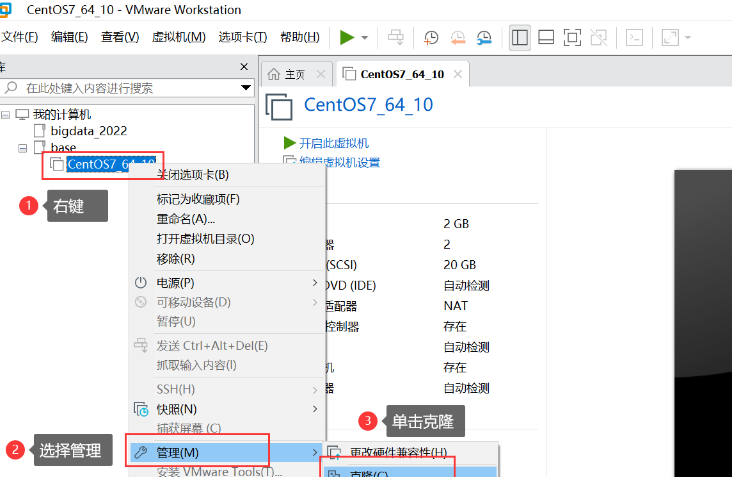
Task: Select the base folder in library tree
Action: point(63,147)
